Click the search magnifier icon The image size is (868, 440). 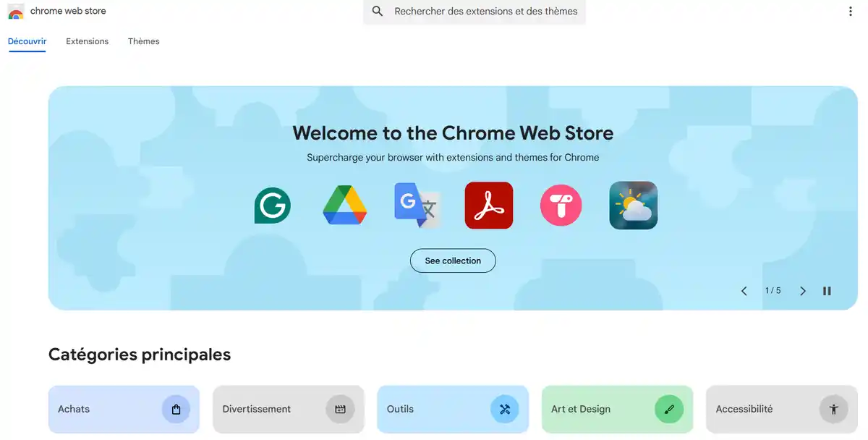coord(378,12)
